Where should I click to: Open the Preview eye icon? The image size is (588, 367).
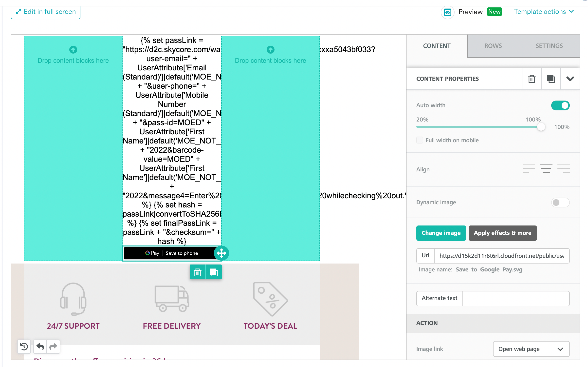click(447, 12)
